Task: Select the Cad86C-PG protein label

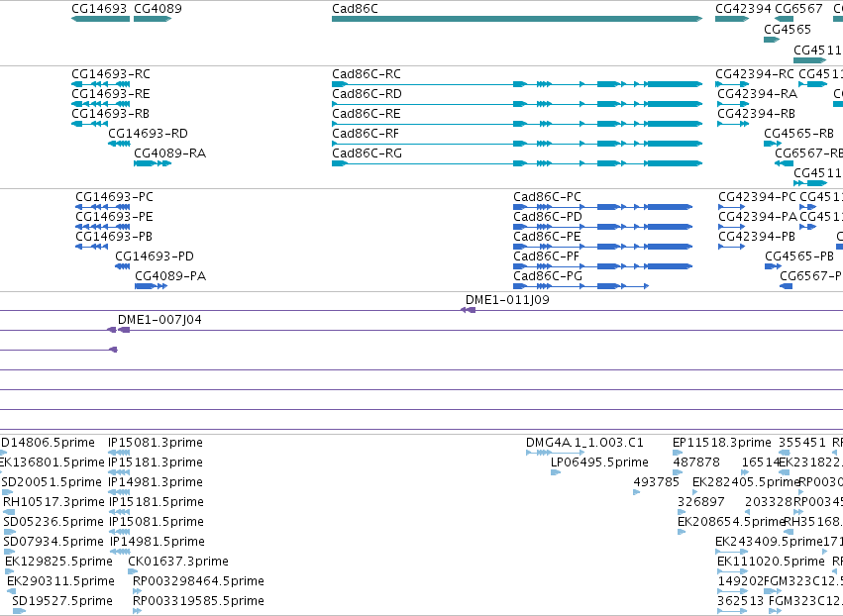Action: point(548,276)
